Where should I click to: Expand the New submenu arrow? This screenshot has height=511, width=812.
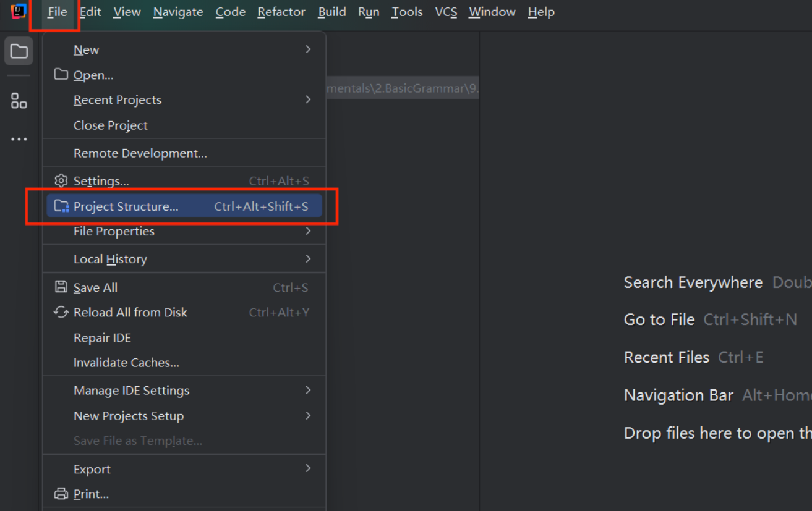308,49
